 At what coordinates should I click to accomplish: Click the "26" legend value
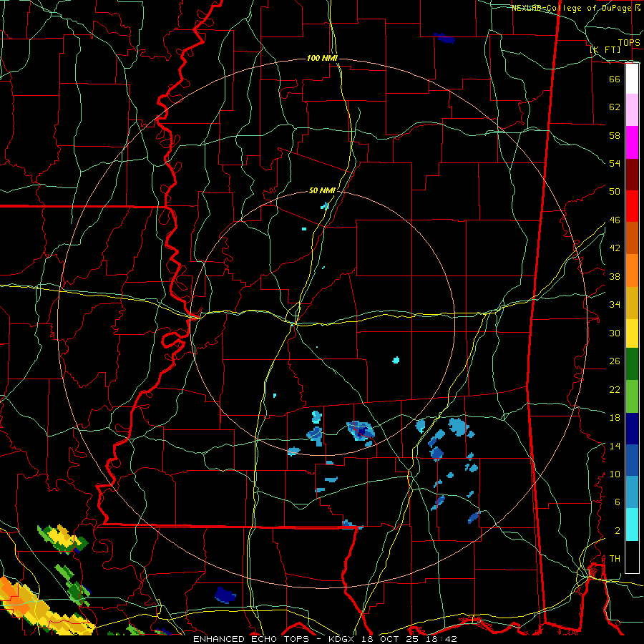pyautogui.click(x=615, y=361)
